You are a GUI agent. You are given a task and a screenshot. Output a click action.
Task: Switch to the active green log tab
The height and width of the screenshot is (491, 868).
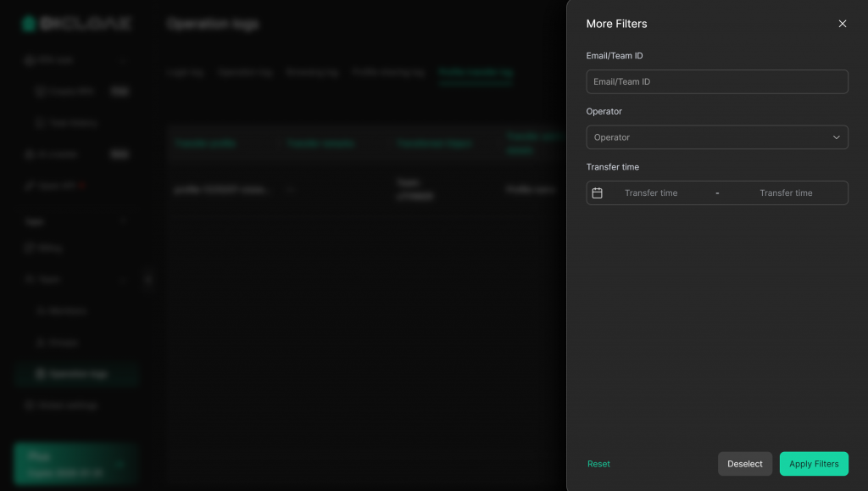point(476,73)
